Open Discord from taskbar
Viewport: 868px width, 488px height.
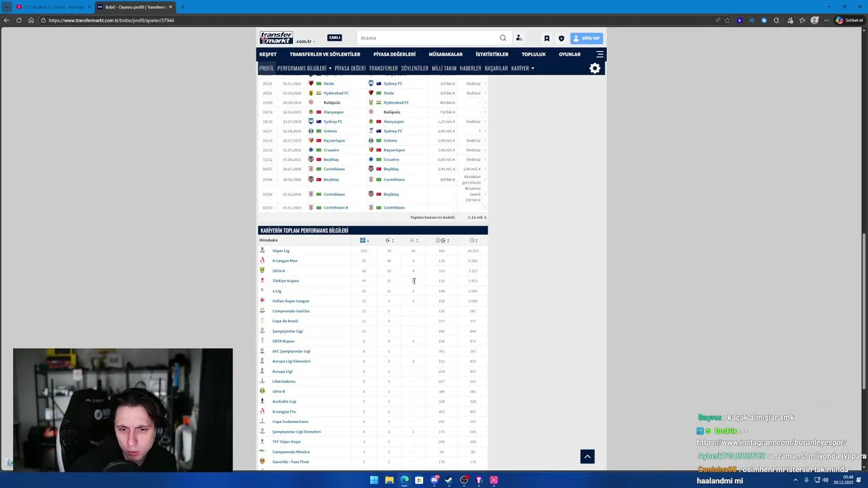pyautogui.click(x=435, y=480)
